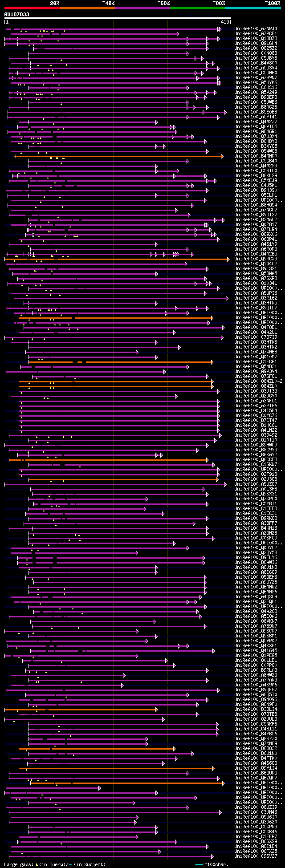Select the UniRef100_Q89X06 label
The width and height of the screenshot is (285, 868).
tap(256, 235)
